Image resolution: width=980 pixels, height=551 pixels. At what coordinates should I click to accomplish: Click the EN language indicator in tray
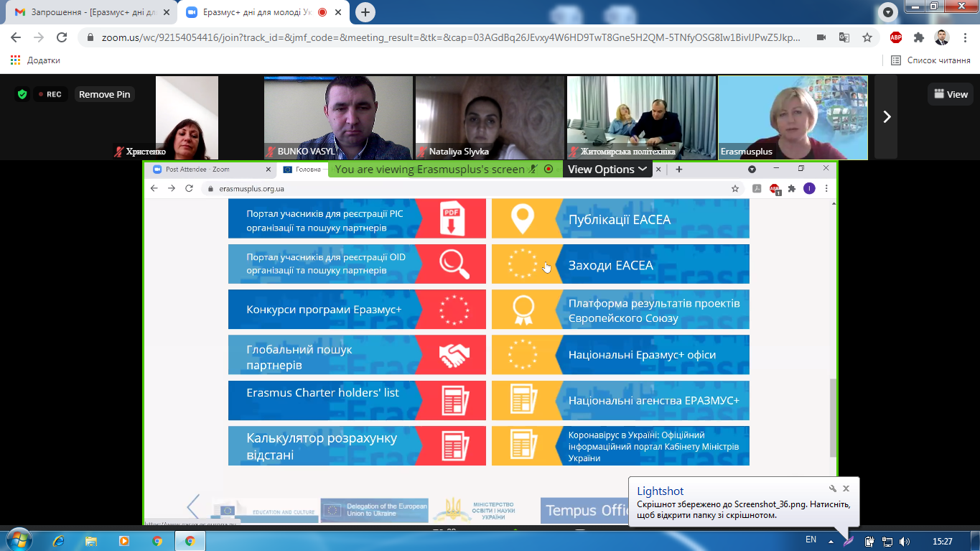[811, 540]
